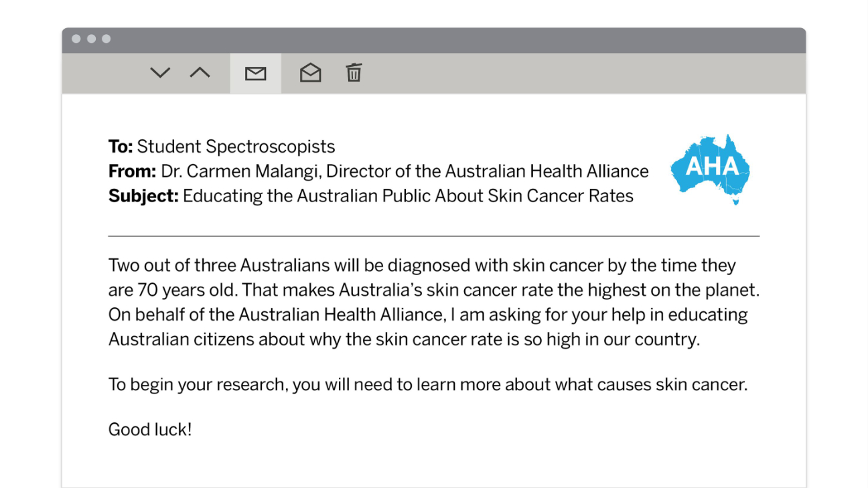Delete the email with the trash icon
This screenshot has height=488, width=868.
(354, 72)
